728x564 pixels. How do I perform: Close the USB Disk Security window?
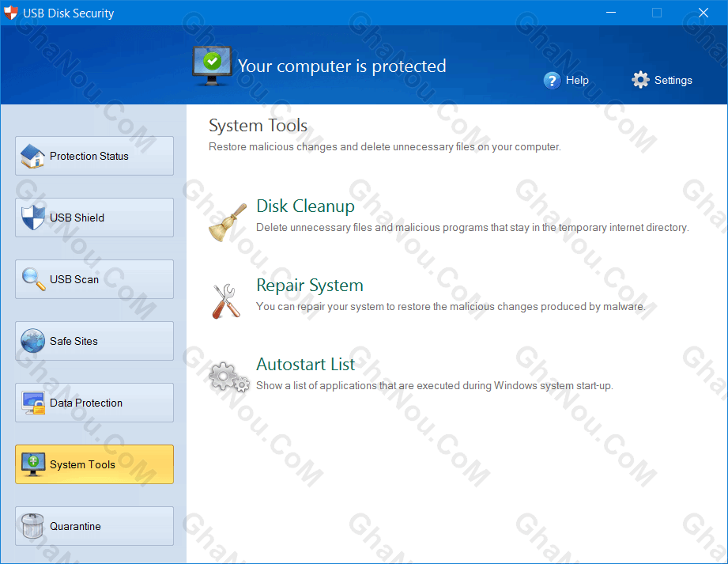pyautogui.click(x=703, y=13)
